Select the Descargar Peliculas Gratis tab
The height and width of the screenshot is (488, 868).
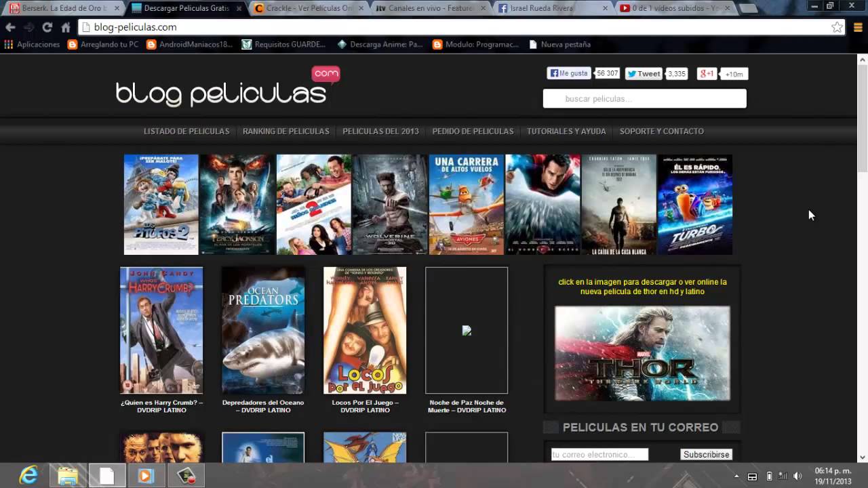click(x=186, y=8)
